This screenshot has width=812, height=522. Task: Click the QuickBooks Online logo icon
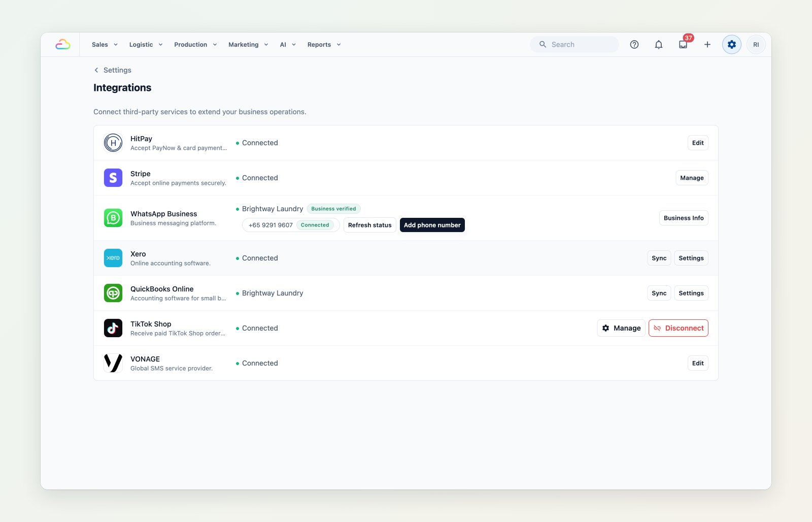click(113, 293)
